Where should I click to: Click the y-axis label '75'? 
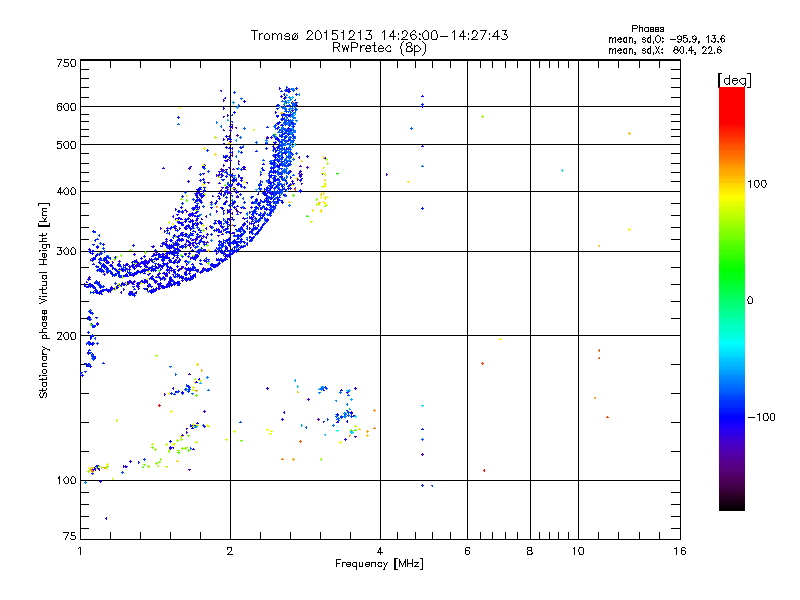click(x=70, y=536)
